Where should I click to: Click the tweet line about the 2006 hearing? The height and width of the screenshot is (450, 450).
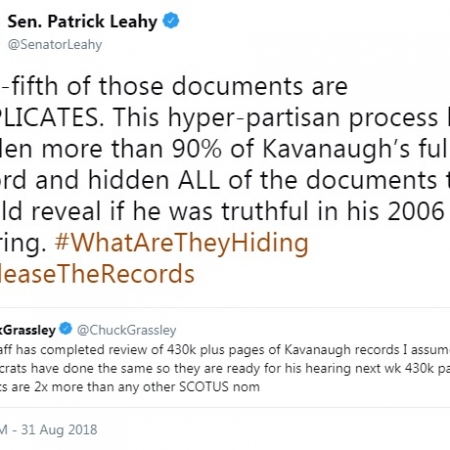click(x=225, y=212)
